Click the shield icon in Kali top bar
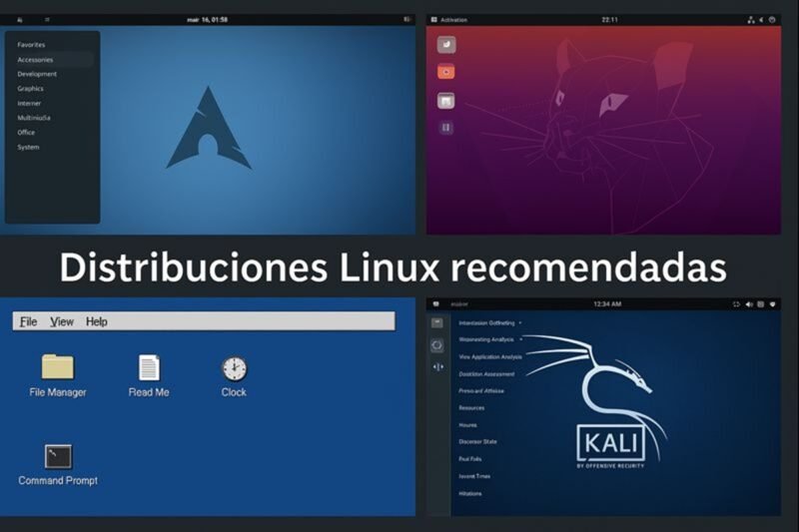This screenshot has height=532, width=799. click(772, 303)
